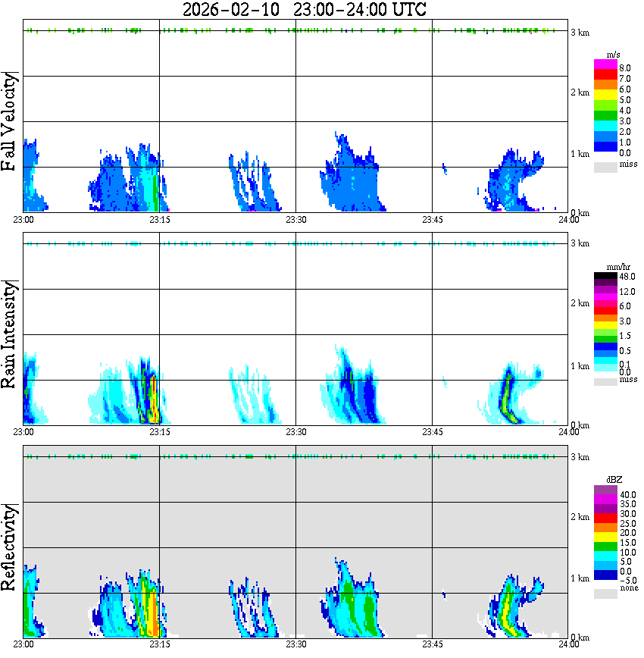The width and height of the screenshot is (644, 658).
Task: Click the "dBZ" unit label above the legend
Action: click(x=614, y=479)
